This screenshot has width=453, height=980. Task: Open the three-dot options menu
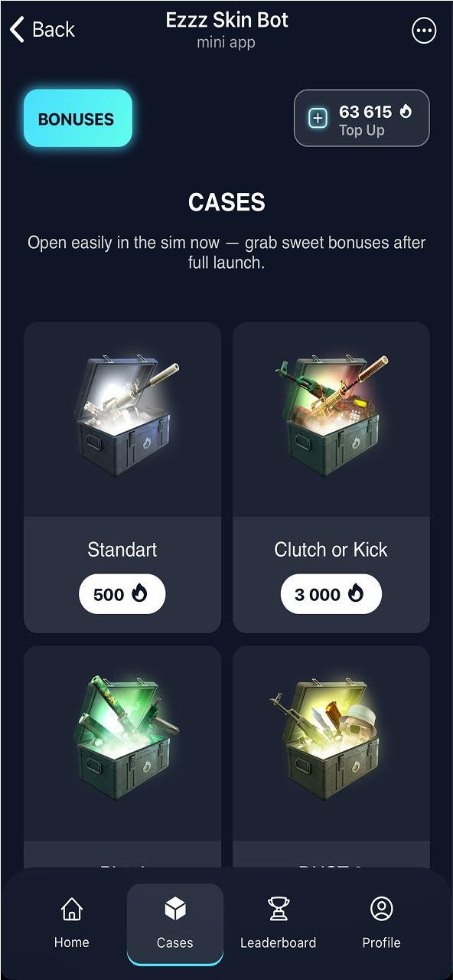423,31
